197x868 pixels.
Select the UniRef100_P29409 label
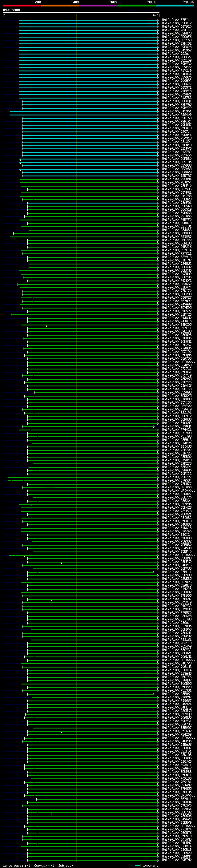(x=177, y=115)
